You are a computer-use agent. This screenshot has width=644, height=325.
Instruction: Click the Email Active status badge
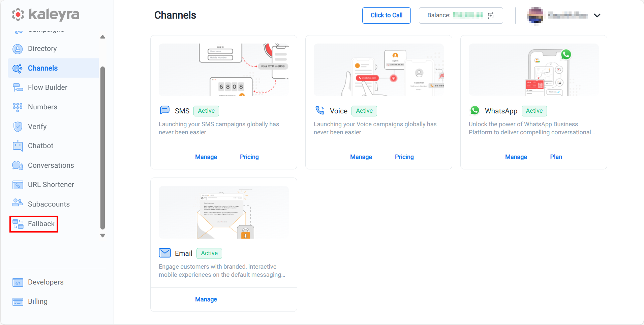click(209, 253)
